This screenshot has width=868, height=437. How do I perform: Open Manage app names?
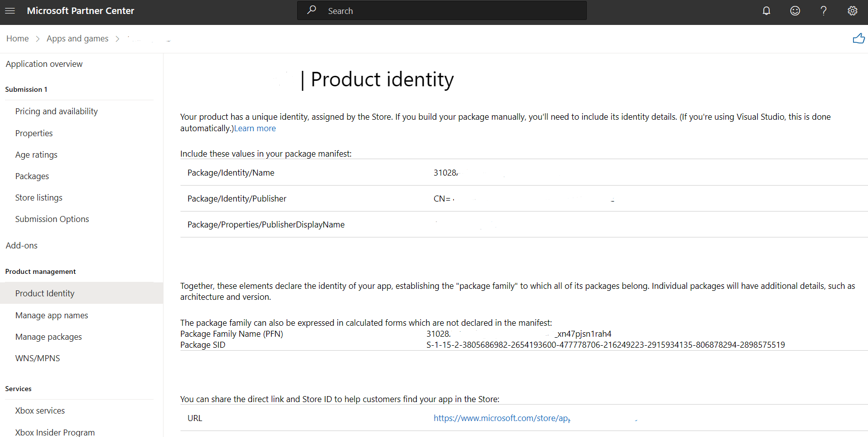click(x=51, y=315)
